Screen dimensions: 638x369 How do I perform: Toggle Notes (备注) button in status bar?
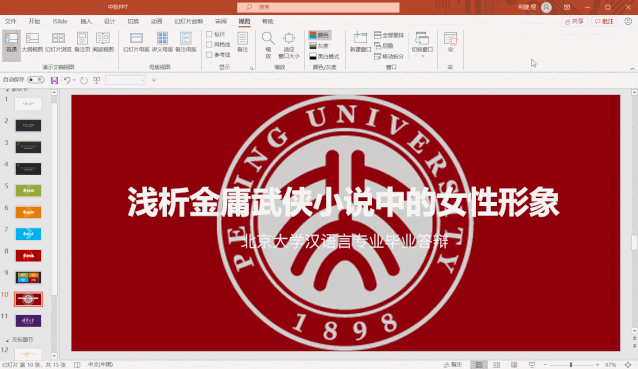click(453, 365)
